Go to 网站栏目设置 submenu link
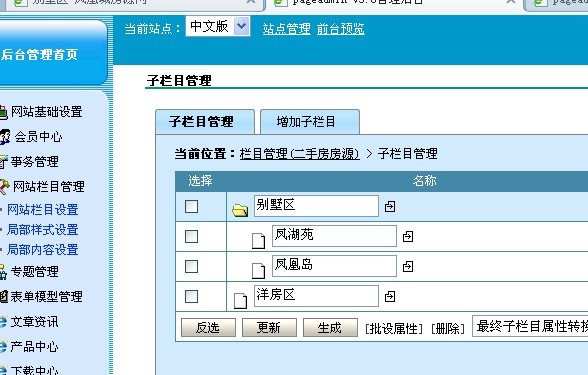 click(x=42, y=210)
